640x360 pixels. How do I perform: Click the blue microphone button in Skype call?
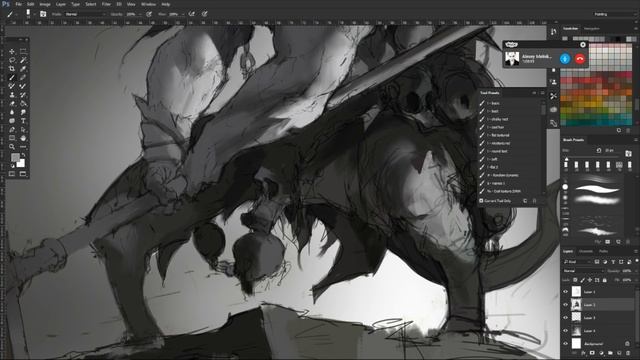click(x=565, y=59)
